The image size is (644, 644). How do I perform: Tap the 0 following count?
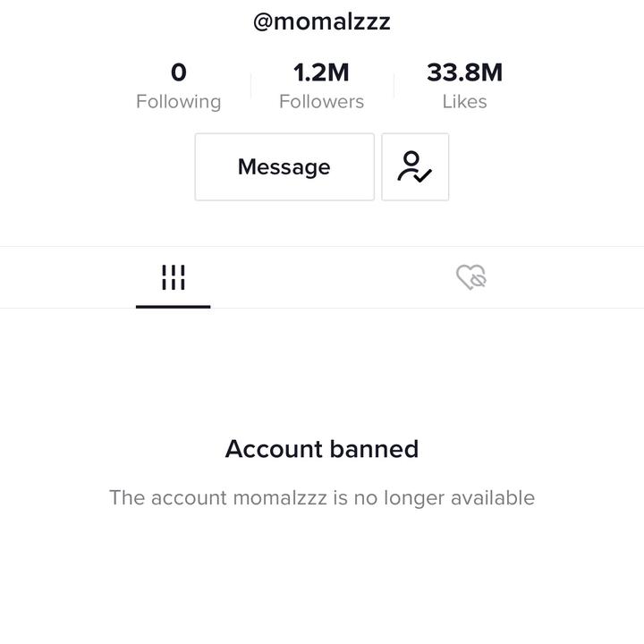tap(179, 72)
